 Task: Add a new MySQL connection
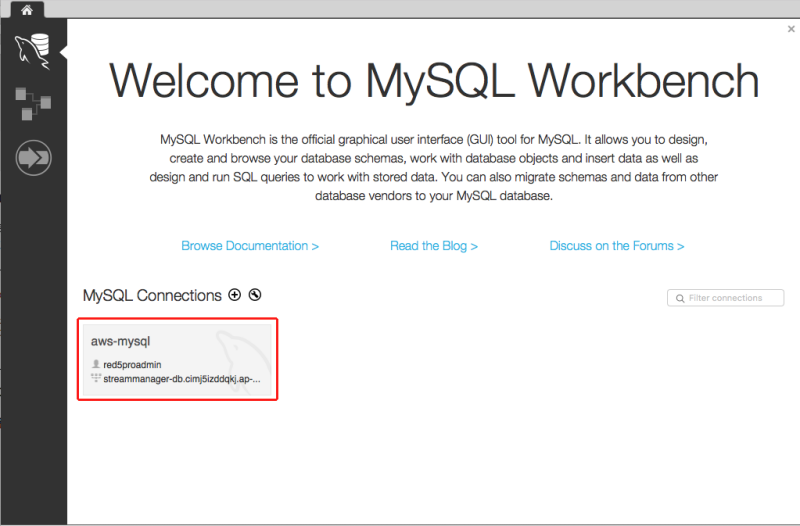(x=234, y=295)
